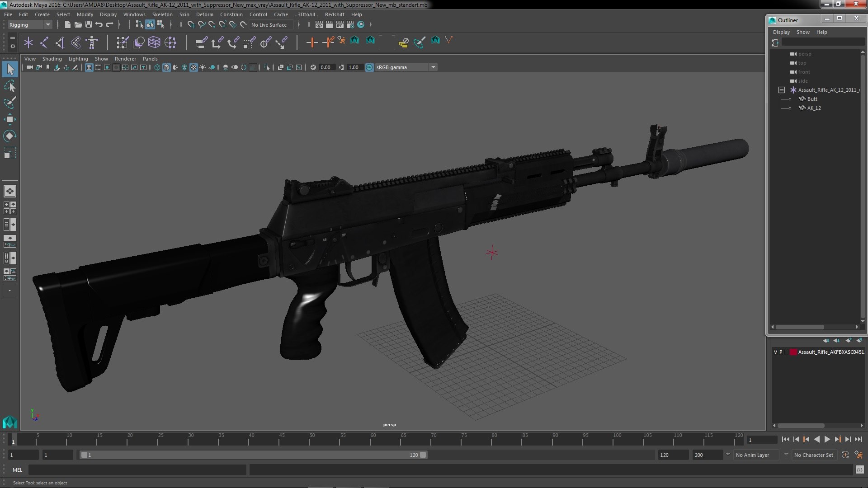This screenshot has height=488, width=868.
Task: Toggle the viewport grid display button
Action: point(89,67)
